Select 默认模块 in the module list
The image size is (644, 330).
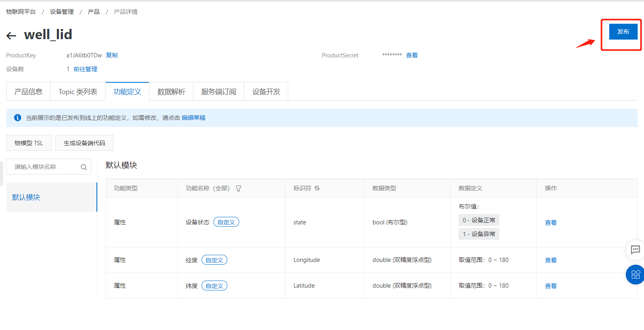[x=51, y=197]
